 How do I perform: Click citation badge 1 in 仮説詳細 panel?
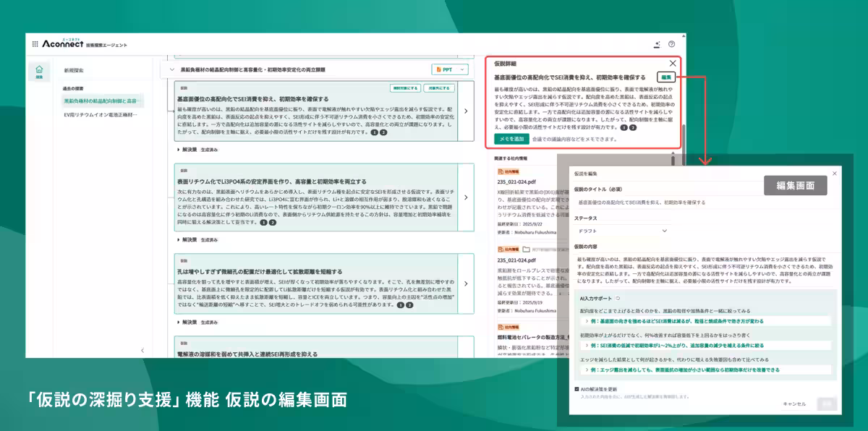pos(624,127)
